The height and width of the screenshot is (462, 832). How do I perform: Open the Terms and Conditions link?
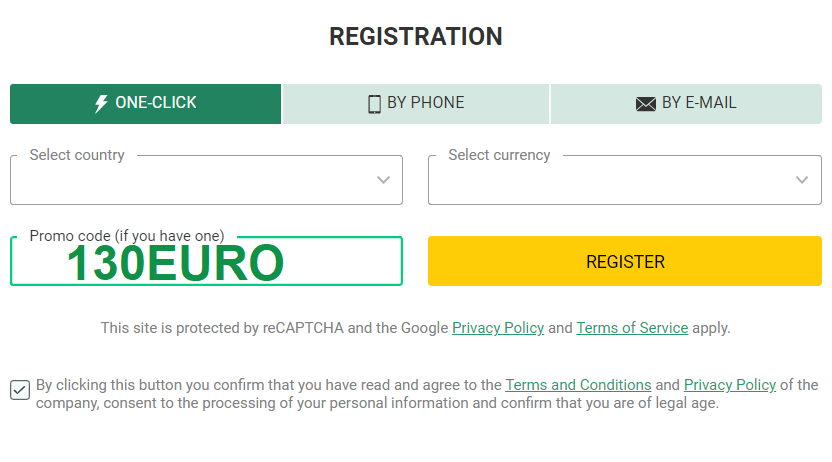[x=578, y=385]
